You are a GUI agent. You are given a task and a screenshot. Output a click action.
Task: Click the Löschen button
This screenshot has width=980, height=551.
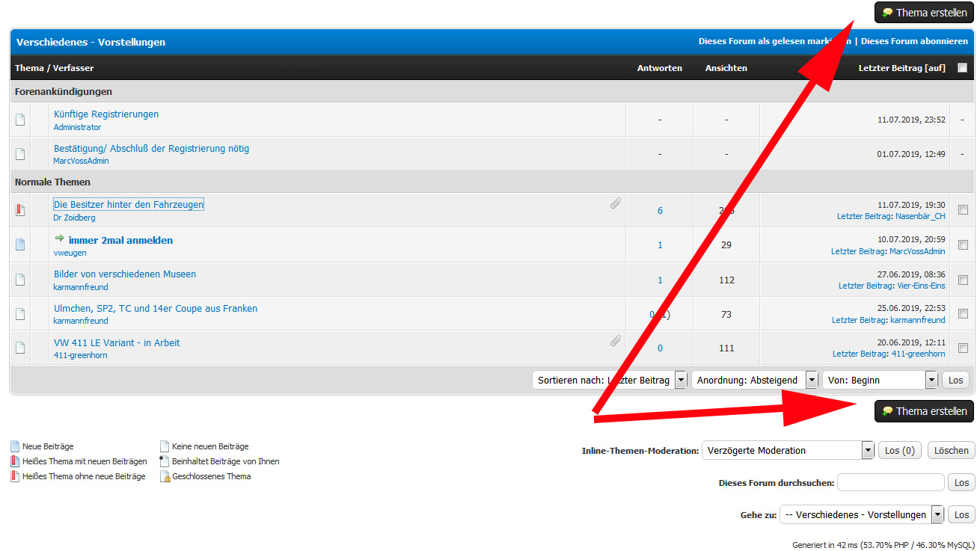[x=951, y=450]
